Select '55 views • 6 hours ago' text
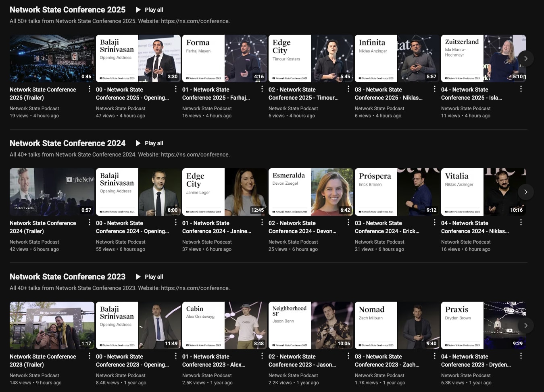The width and height of the screenshot is (544, 392). [x=121, y=249]
